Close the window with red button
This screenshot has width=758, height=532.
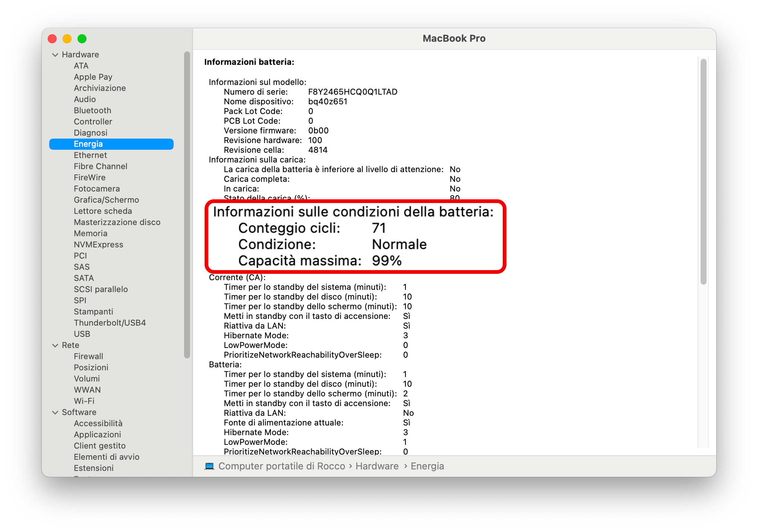tap(52, 39)
